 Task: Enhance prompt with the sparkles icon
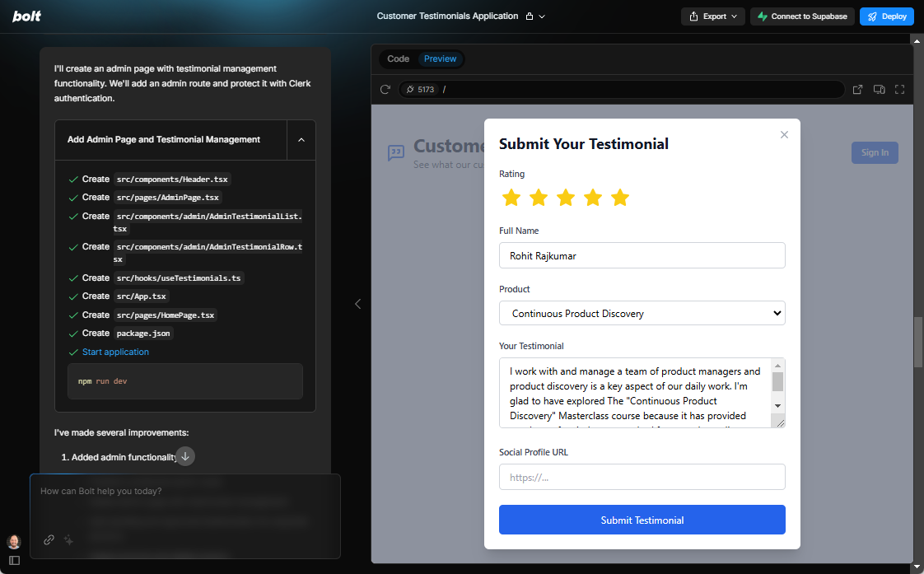(x=68, y=539)
